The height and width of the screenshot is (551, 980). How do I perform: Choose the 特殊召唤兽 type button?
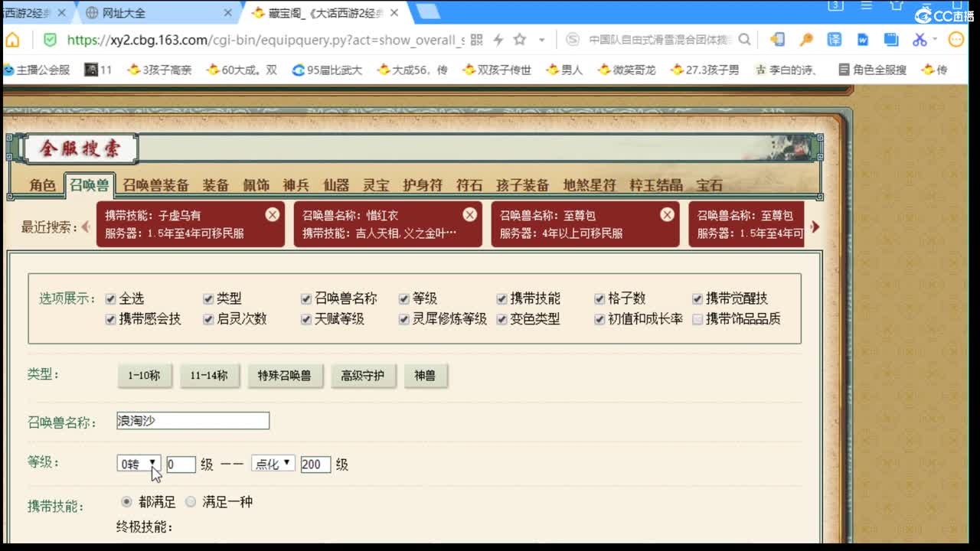[x=284, y=376]
